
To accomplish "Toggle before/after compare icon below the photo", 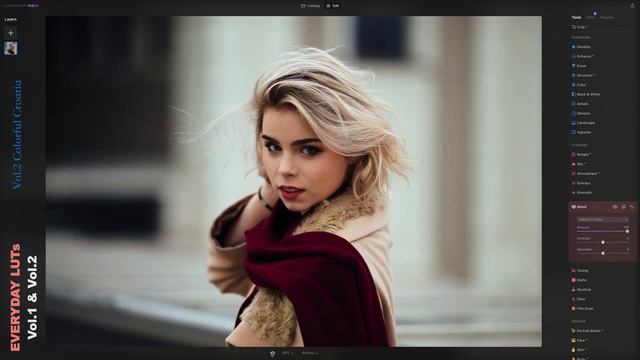I will [x=272, y=353].
